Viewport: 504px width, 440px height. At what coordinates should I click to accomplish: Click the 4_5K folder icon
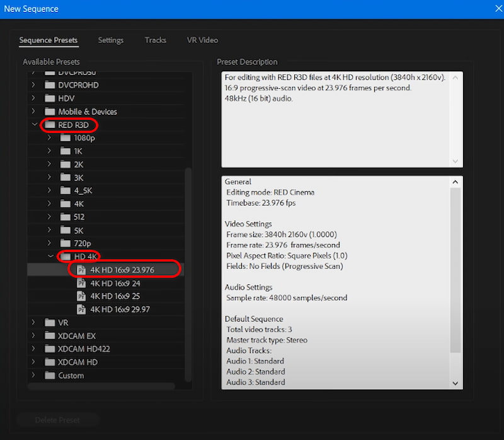pyautogui.click(x=66, y=190)
